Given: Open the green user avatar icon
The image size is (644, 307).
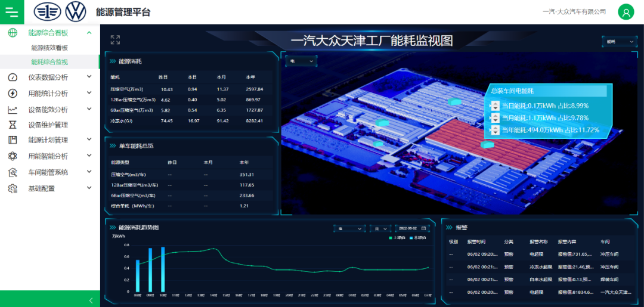Looking at the screenshot, I should (x=626, y=12).
